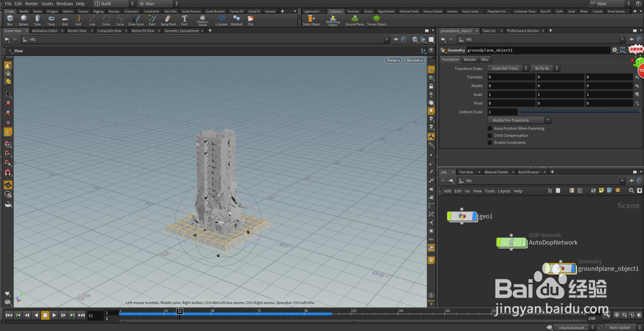Expand the Modify Pre-Transform dropdown

coord(520,120)
